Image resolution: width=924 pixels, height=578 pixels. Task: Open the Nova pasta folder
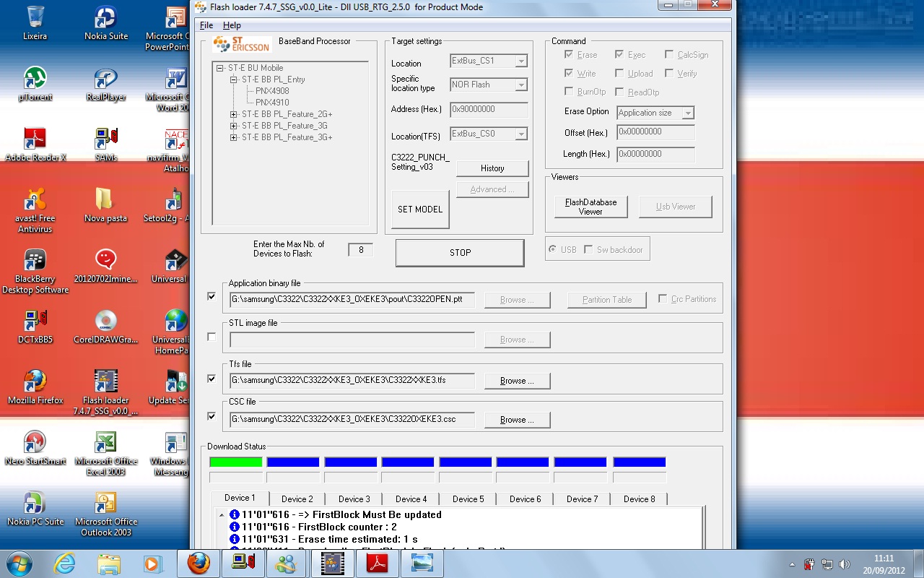coord(105,205)
